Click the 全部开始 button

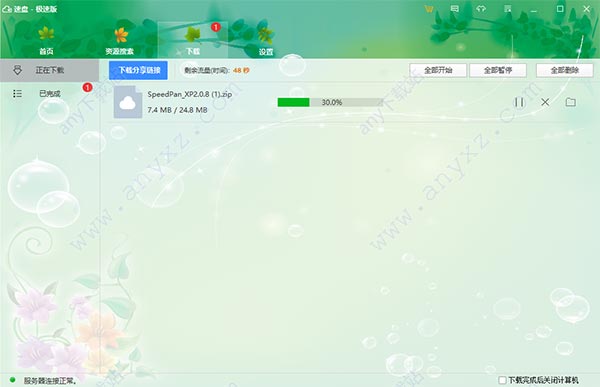pos(438,70)
